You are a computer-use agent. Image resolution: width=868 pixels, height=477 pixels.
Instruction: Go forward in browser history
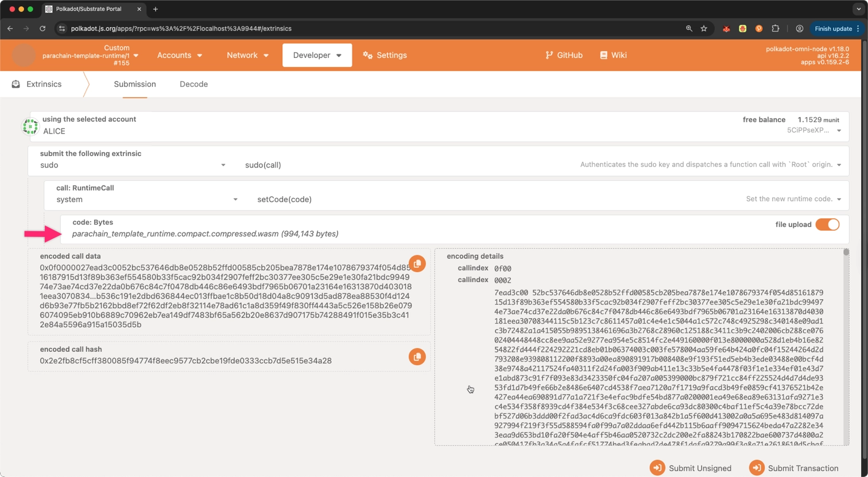26,28
